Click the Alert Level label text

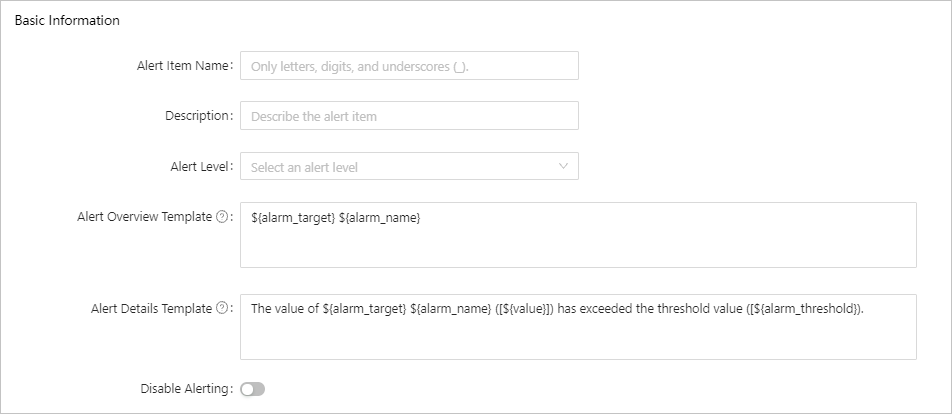tap(201, 166)
